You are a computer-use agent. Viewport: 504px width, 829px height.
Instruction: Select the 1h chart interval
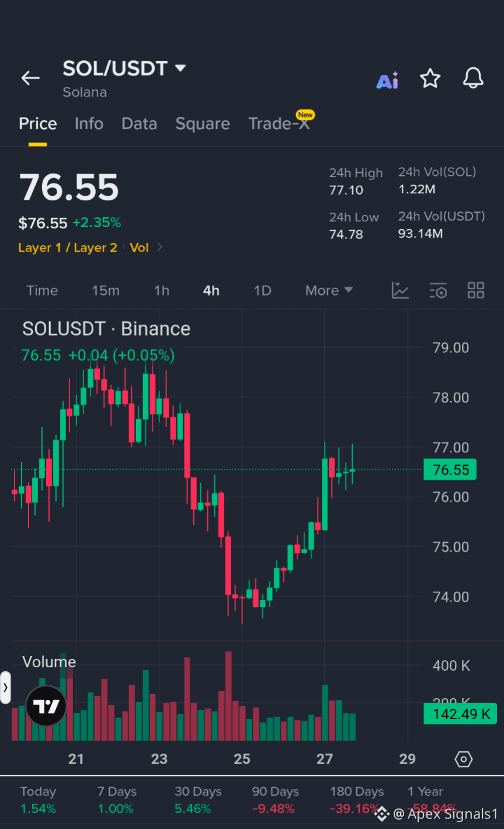pyautogui.click(x=162, y=290)
